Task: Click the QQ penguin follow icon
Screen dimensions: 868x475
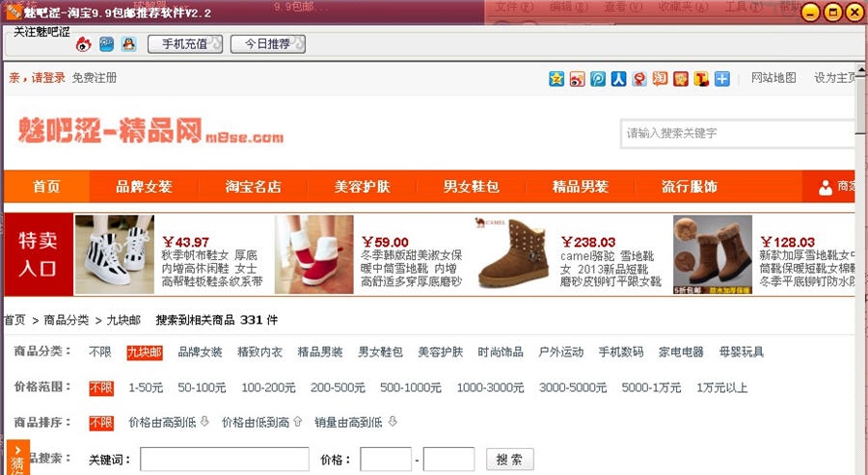Action: pyautogui.click(x=129, y=44)
